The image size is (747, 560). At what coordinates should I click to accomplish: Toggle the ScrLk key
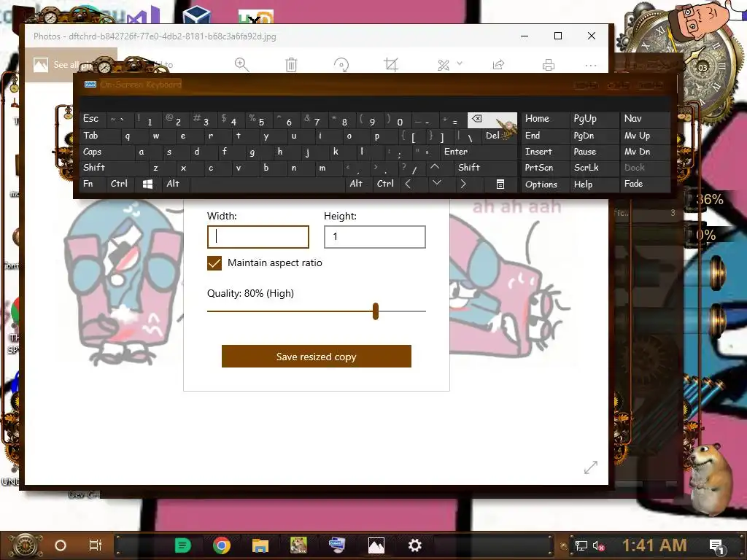coord(594,168)
